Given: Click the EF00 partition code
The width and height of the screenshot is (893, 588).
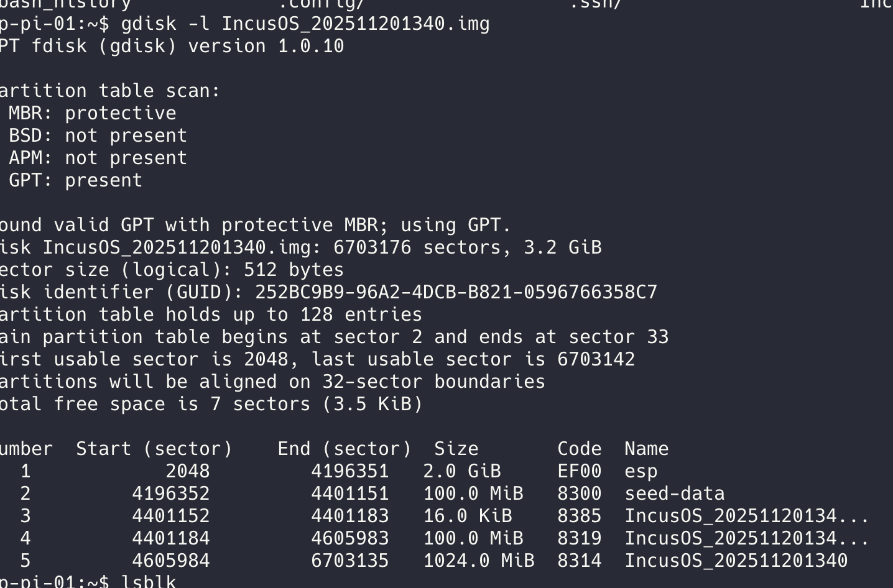Looking at the screenshot, I should click(579, 471).
